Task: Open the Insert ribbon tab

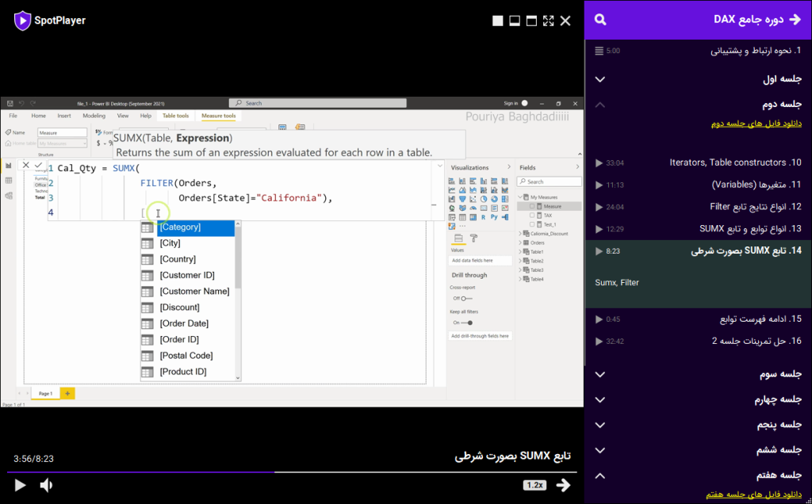Action: pyautogui.click(x=64, y=116)
